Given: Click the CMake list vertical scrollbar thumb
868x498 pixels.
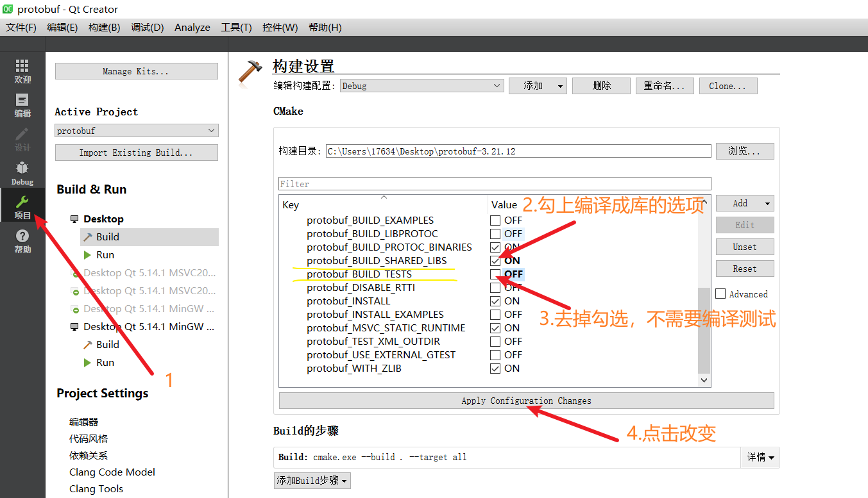Looking at the screenshot, I should [x=704, y=331].
